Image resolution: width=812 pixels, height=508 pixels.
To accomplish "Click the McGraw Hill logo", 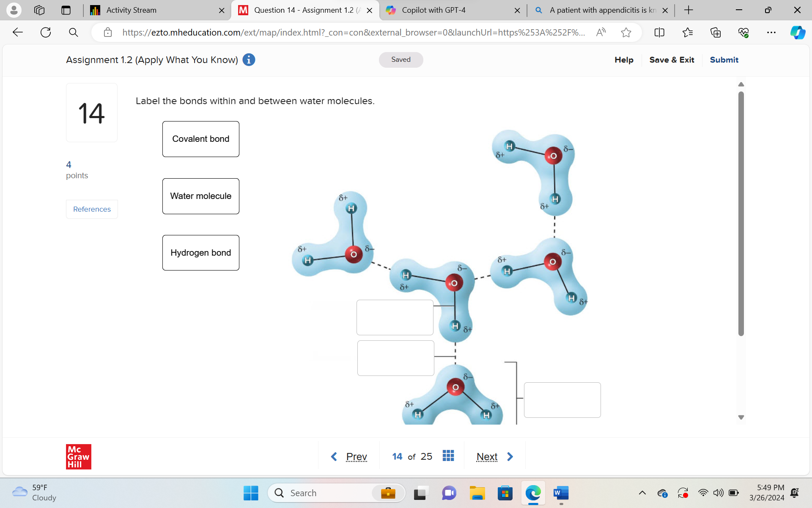I will coord(78,457).
